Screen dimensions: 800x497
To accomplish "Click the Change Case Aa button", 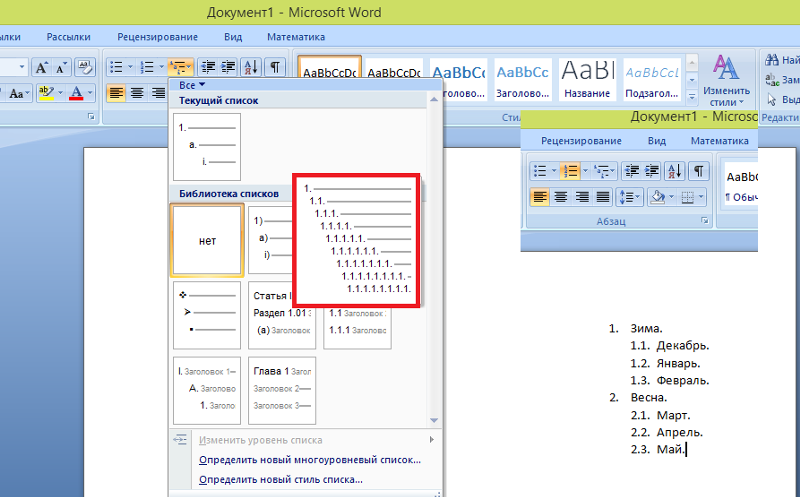I will [18, 93].
